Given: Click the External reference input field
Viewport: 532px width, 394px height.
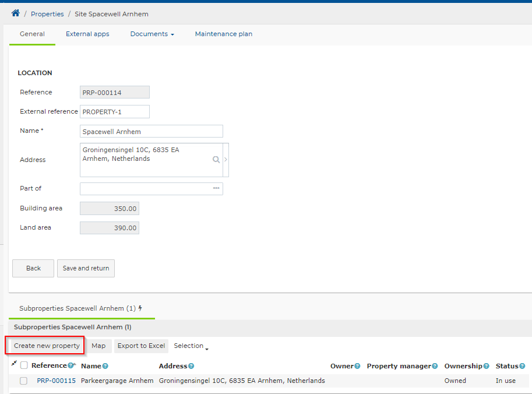Looking at the screenshot, I should coord(115,112).
